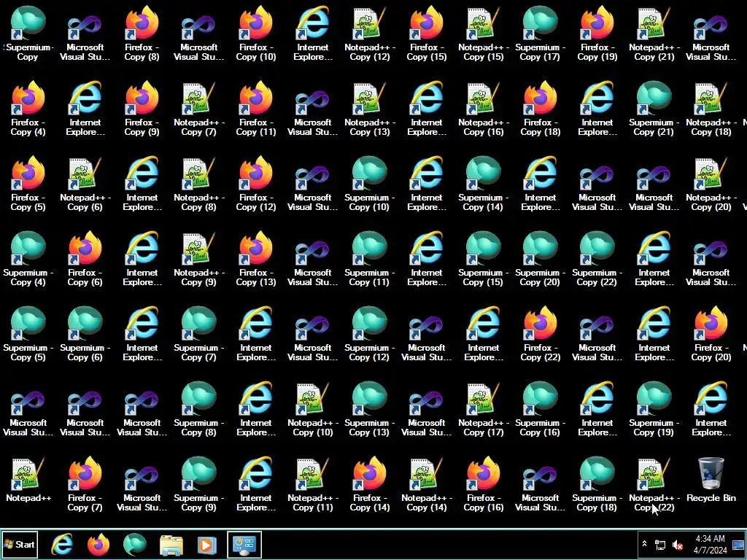The height and width of the screenshot is (560, 747).
Task: Open Windows Explorer folder in taskbar
Action: tap(171, 544)
